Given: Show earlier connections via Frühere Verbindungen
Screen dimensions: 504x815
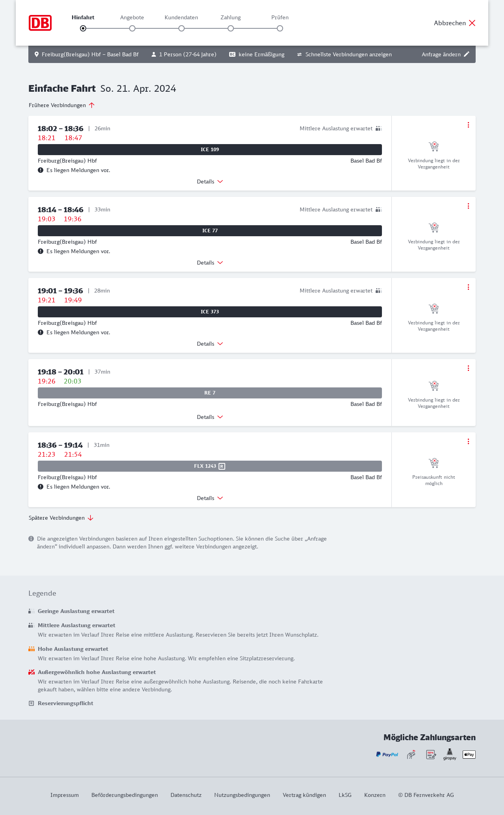Looking at the screenshot, I should click(x=62, y=105).
